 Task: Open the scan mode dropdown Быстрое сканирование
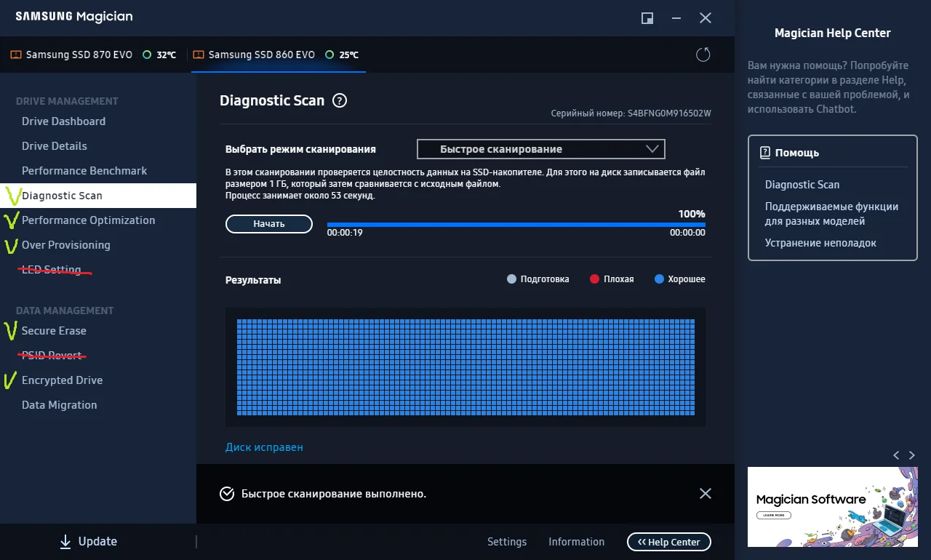(x=541, y=149)
